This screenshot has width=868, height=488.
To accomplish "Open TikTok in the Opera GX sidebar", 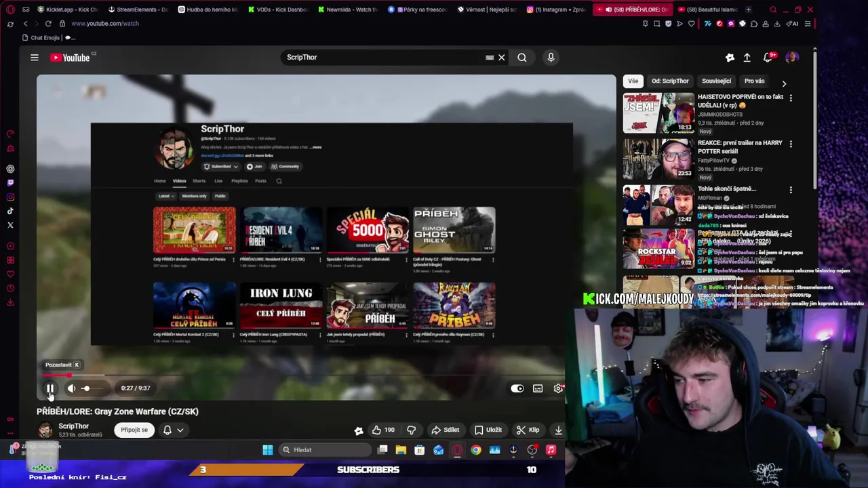I will coord(10,211).
